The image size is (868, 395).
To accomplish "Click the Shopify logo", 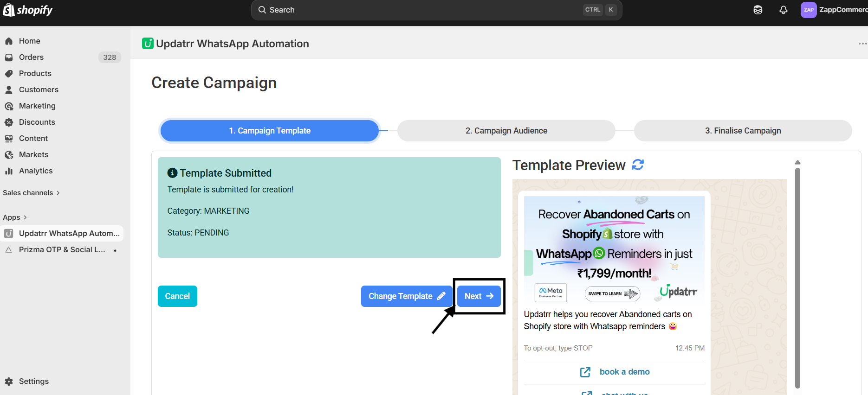I will pyautogui.click(x=28, y=10).
